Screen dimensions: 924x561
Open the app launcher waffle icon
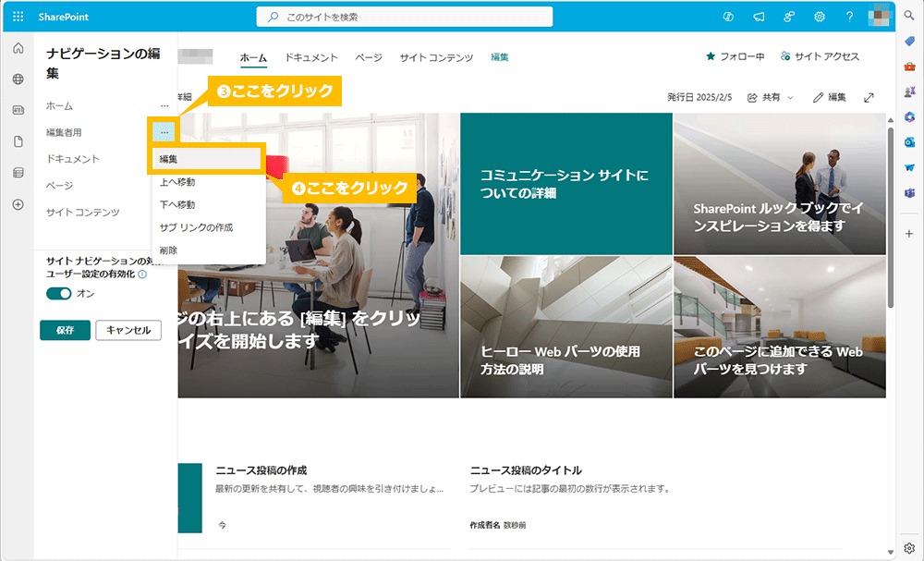tap(18, 17)
